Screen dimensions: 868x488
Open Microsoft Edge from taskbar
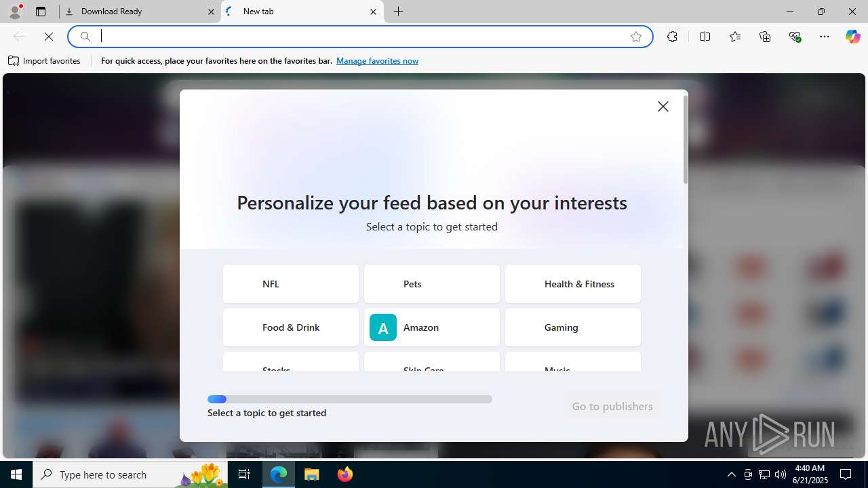pyautogui.click(x=279, y=474)
